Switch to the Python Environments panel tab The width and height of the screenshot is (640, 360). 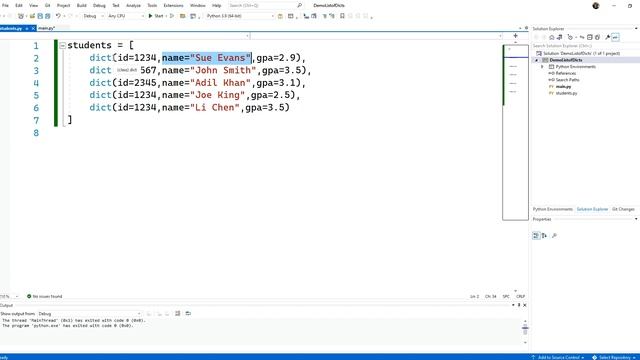(x=553, y=209)
